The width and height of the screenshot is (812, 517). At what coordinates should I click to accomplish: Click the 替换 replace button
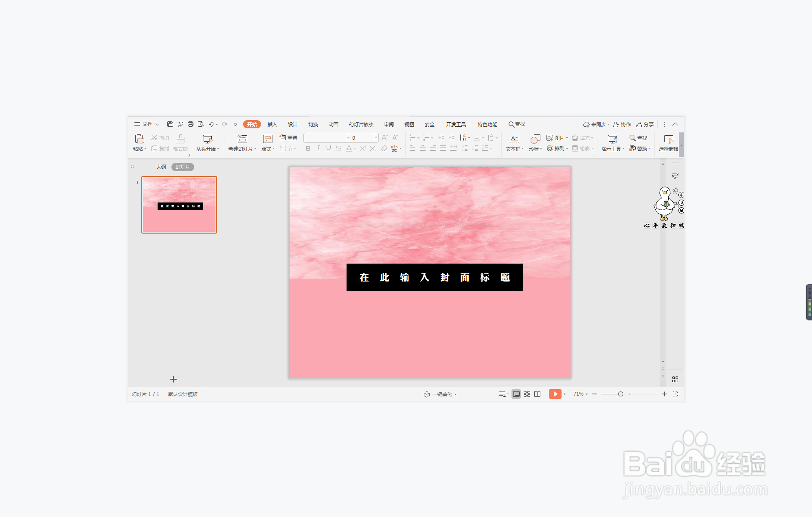pyautogui.click(x=640, y=149)
